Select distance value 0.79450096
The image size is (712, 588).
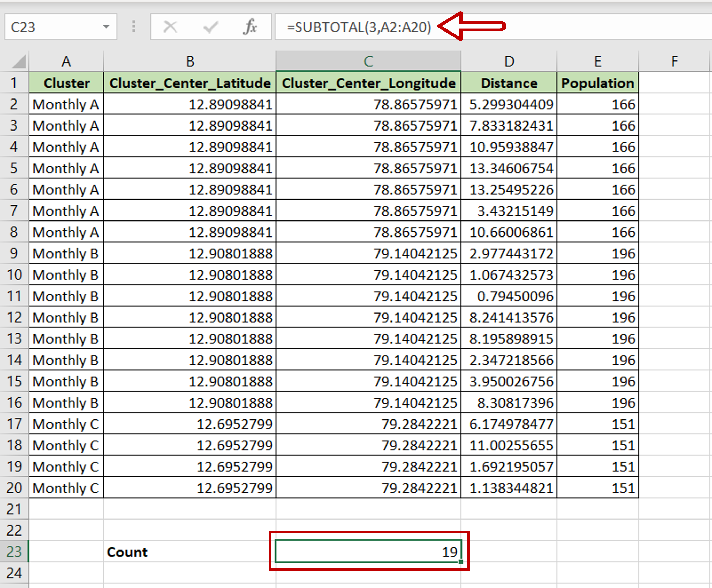509,296
